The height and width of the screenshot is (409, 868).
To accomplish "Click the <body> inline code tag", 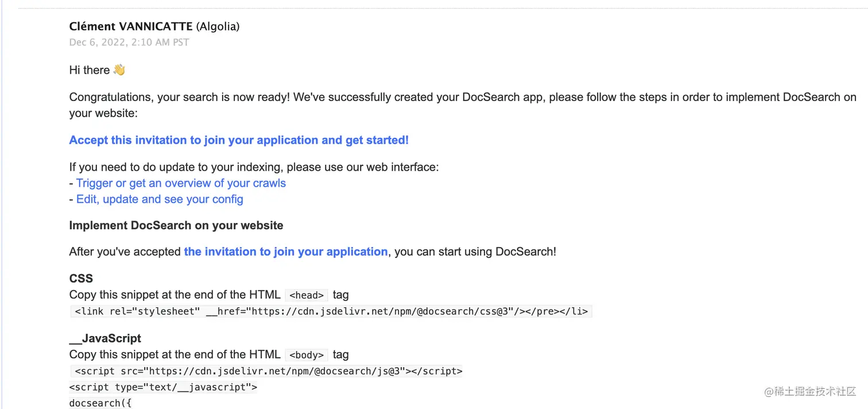I will [x=307, y=355].
